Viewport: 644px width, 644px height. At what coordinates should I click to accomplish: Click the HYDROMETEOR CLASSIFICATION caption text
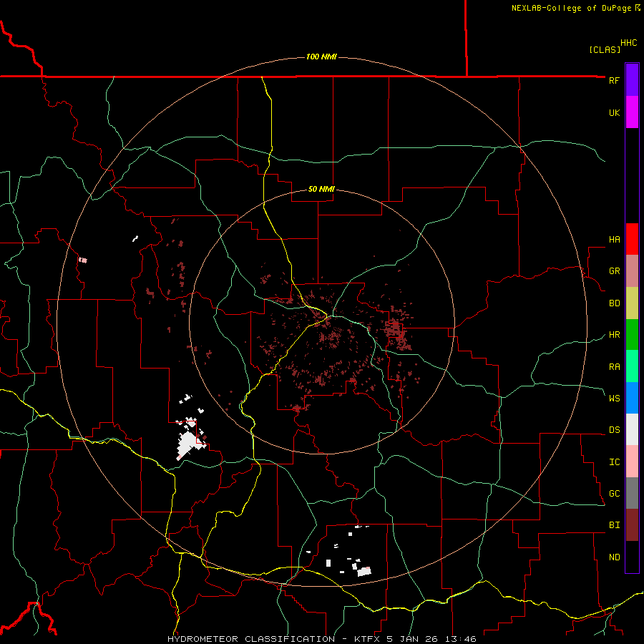tap(251, 639)
